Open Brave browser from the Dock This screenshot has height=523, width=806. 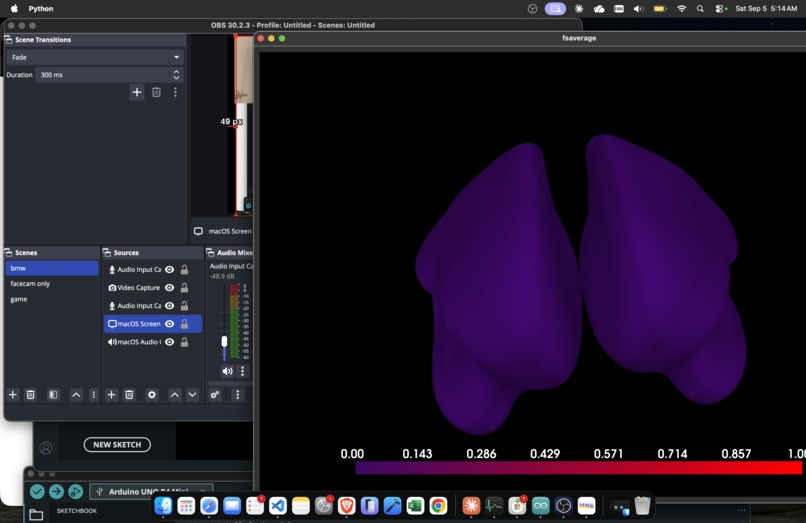(x=346, y=506)
